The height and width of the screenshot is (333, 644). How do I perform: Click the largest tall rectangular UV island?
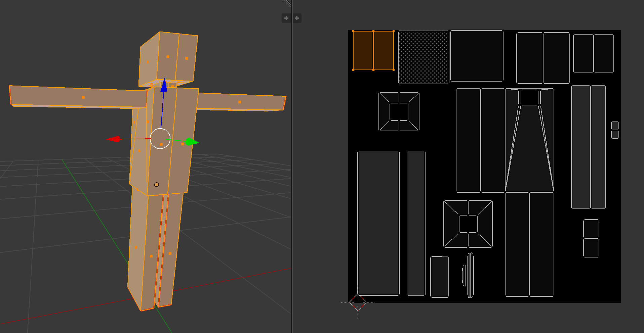[x=378, y=223]
